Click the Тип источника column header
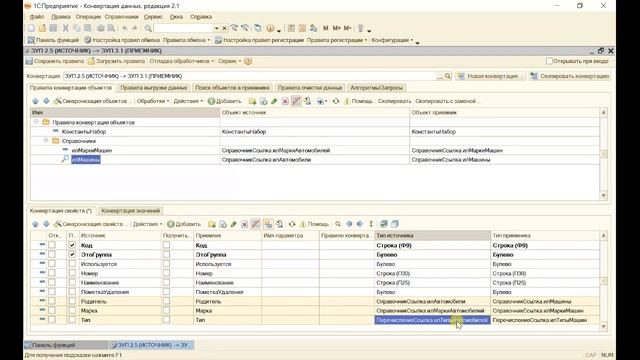The width and height of the screenshot is (640, 360). pos(432,236)
